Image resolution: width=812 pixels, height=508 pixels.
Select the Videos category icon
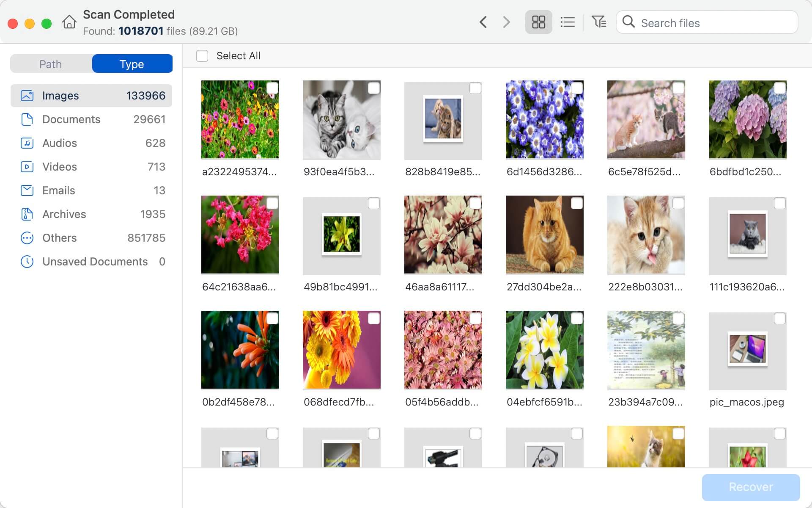(x=27, y=167)
